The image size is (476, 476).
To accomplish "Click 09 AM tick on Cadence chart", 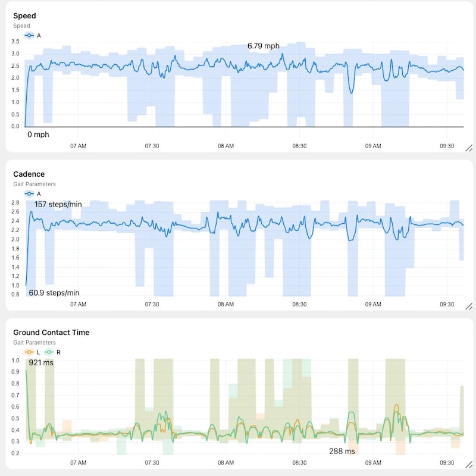I will [x=373, y=304].
